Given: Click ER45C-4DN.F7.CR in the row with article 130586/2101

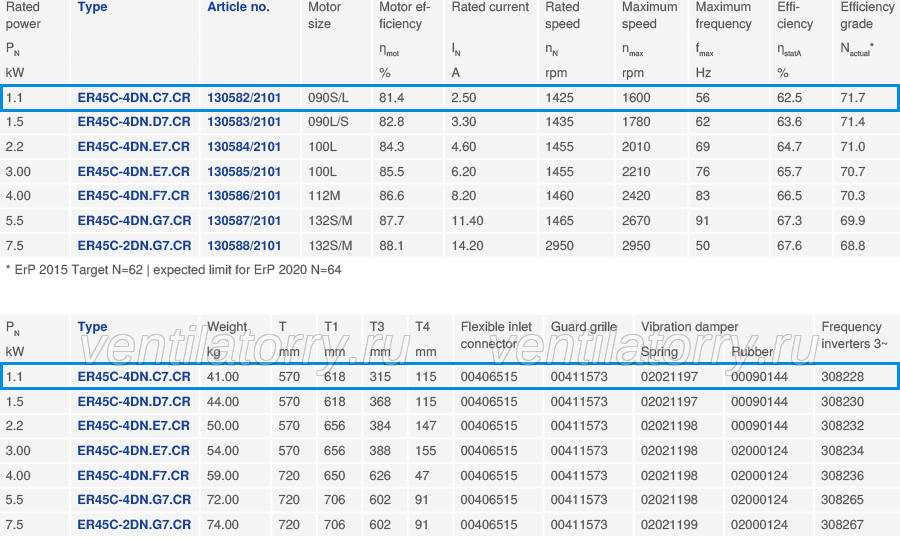Looking at the screenshot, I should (x=133, y=196).
